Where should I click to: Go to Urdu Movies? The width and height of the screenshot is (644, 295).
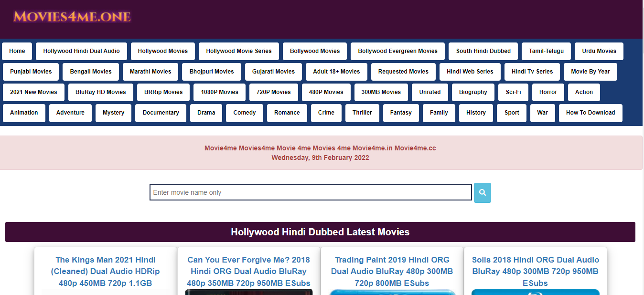[x=599, y=51]
